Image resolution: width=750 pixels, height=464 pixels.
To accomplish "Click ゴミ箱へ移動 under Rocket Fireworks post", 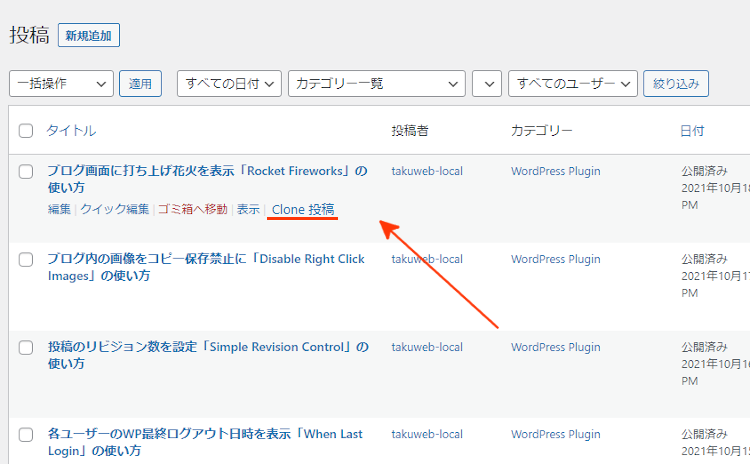I will coord(193,209).
